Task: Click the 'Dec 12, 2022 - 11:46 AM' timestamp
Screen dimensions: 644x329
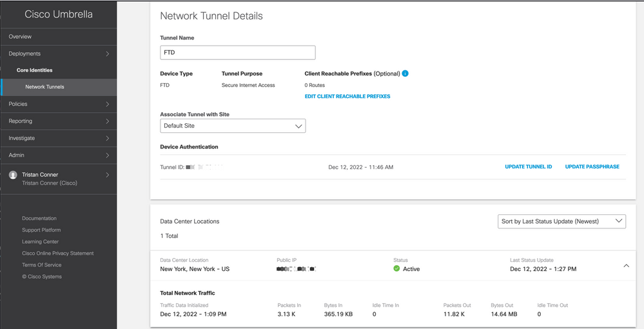Action: point(360,167)
